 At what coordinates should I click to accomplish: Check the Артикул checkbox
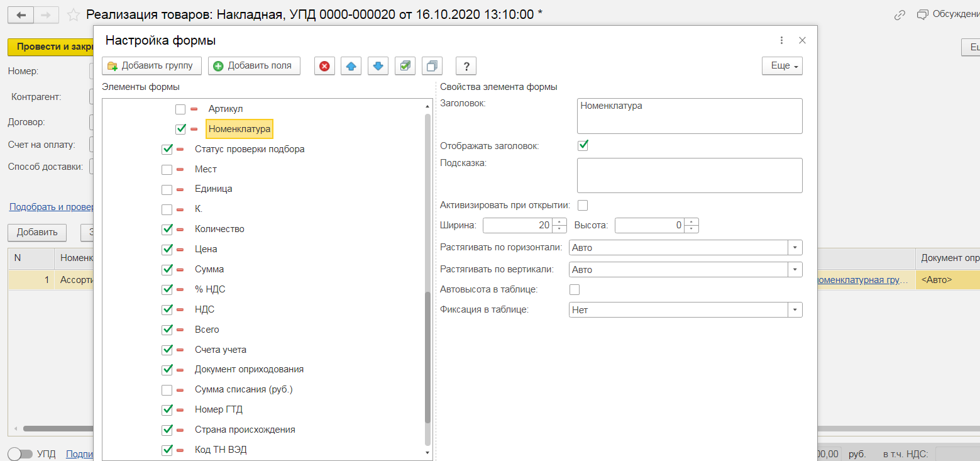pos(180,109)
